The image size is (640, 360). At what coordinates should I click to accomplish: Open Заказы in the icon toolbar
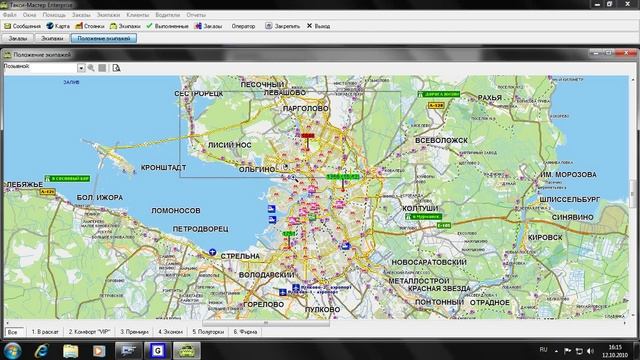[x=209, y=26]
